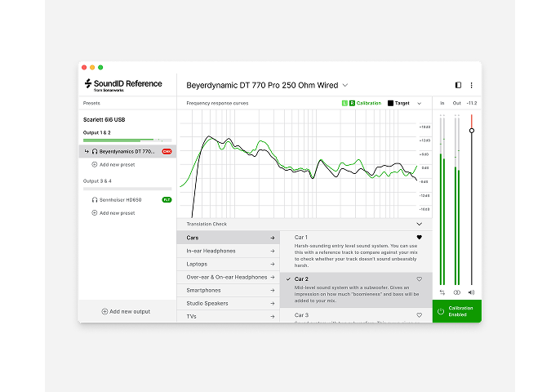
Task: Toggle the R channel calibration curve
Action: pos(352,103)
